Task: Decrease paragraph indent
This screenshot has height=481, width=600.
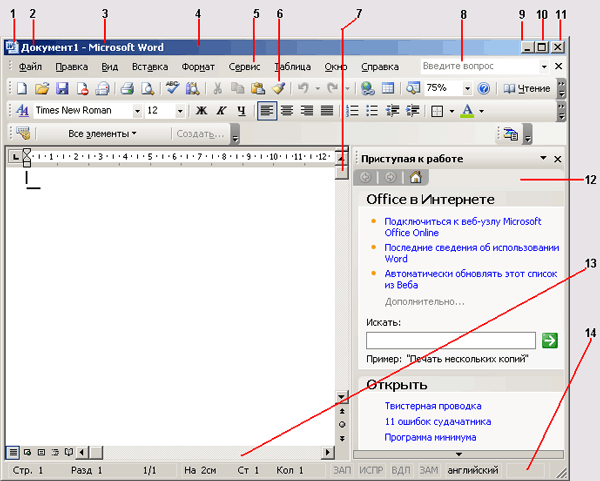Action: tap(392, 111)
